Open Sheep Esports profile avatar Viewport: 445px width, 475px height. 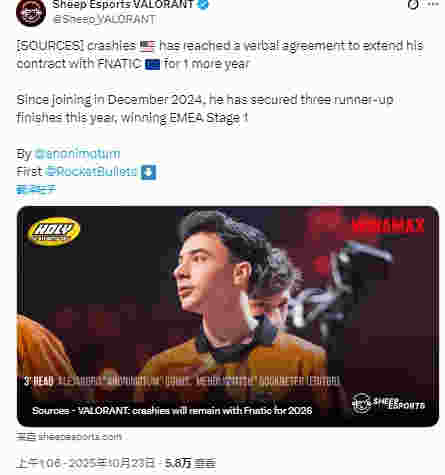tap(30, 13)
